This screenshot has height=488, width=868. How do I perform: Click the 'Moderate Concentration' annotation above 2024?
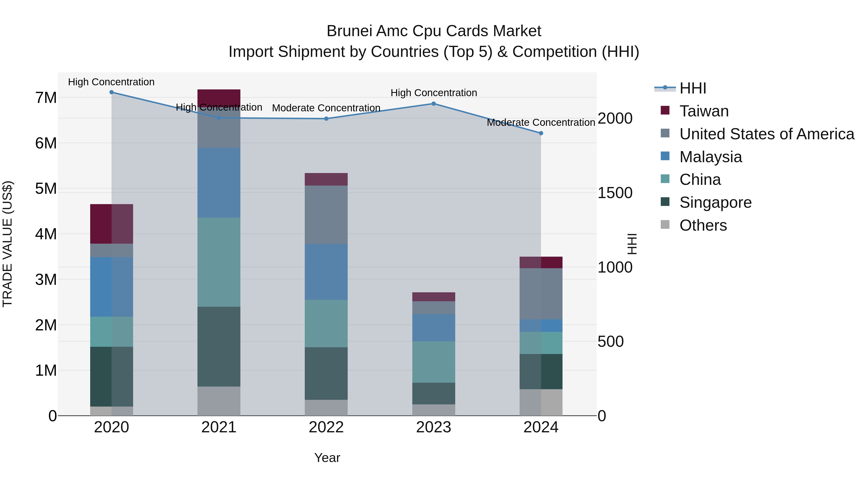(x=541, y=122)
